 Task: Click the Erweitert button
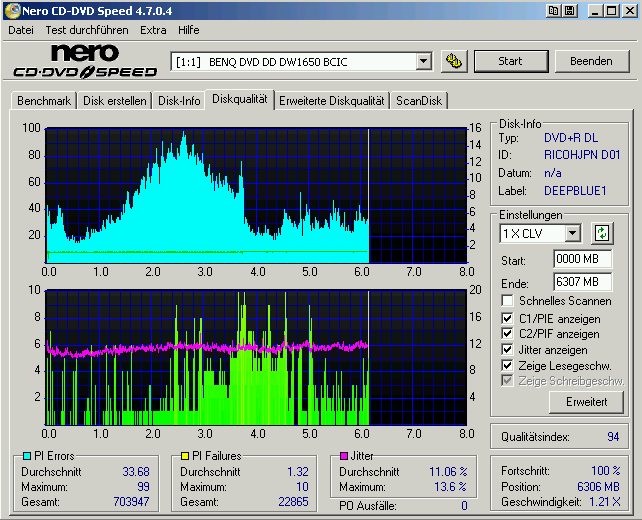pos(586,402)
